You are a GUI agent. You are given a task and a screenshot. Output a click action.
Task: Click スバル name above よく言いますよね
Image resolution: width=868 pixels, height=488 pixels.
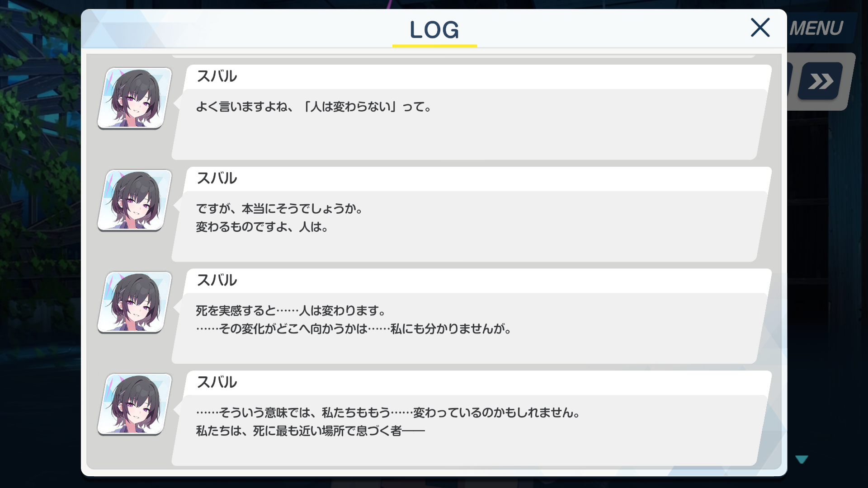[x=217, y=76]
